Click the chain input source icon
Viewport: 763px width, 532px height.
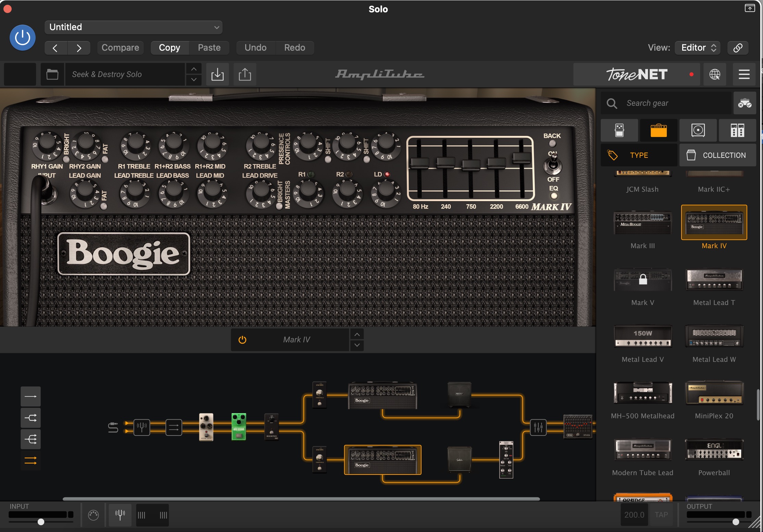[113, 428]
